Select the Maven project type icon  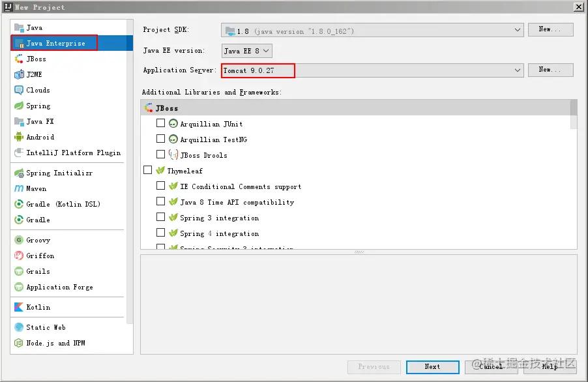[19, 188]
